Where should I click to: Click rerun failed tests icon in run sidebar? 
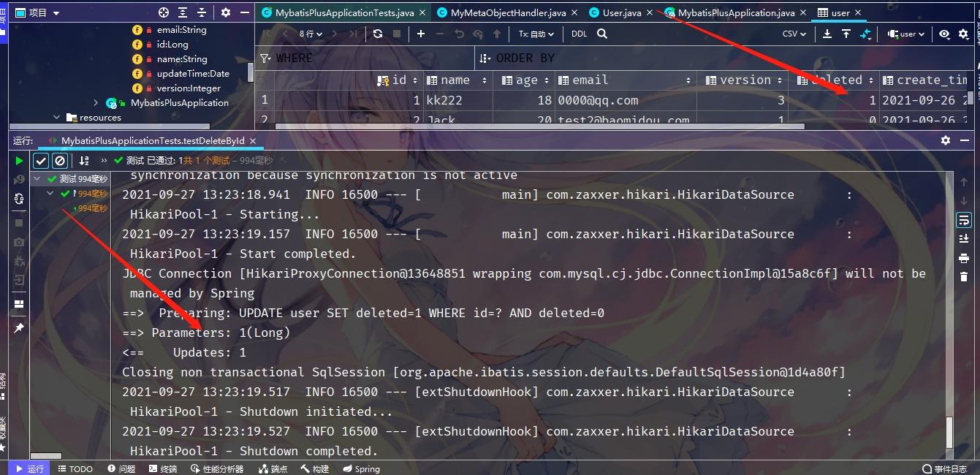[x=19, y=180]
